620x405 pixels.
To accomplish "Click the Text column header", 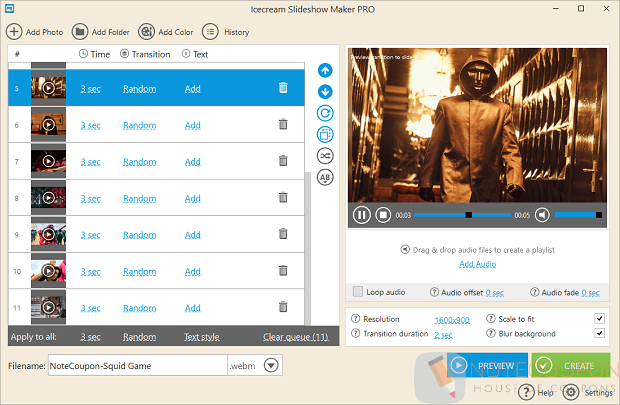I will point(195,54).
